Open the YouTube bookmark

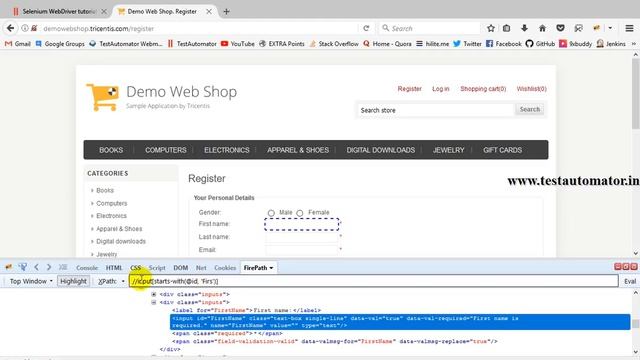[238, 44]
